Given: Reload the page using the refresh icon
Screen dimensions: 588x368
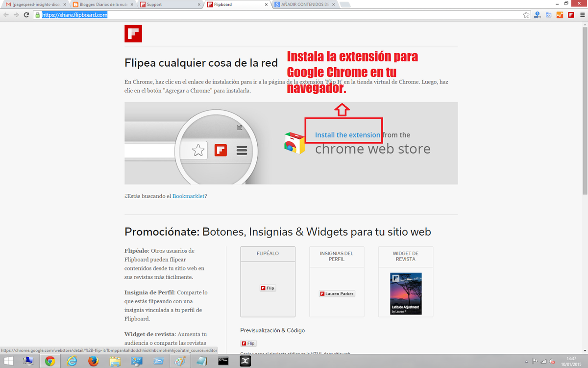Looking at the screenshot, I should (27, 15).
